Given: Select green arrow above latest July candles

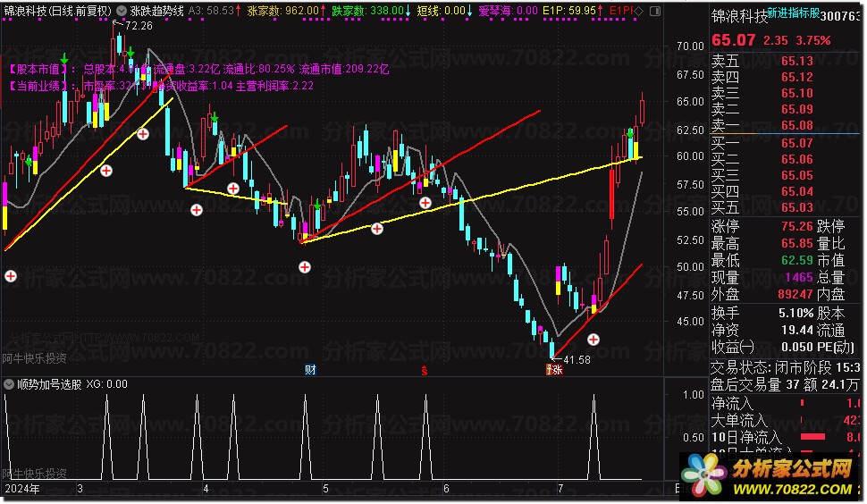Looking at the screenshot, I should pos(630,133).
